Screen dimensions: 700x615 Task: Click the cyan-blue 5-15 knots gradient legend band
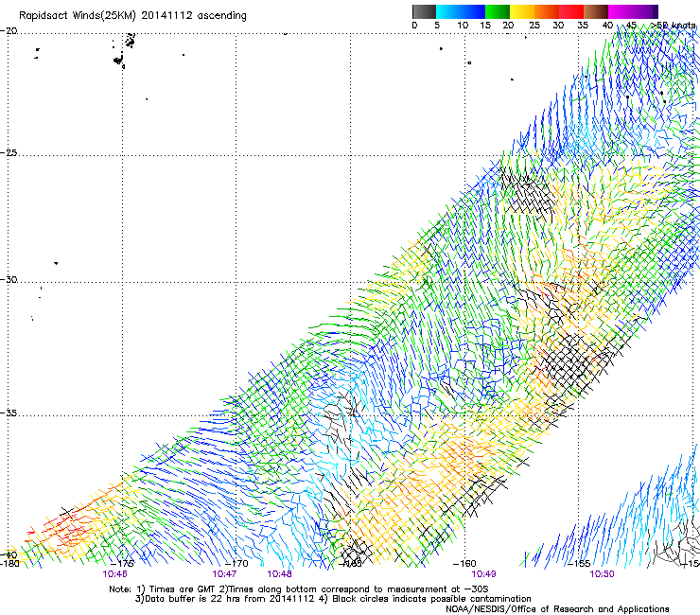point(461,11)
